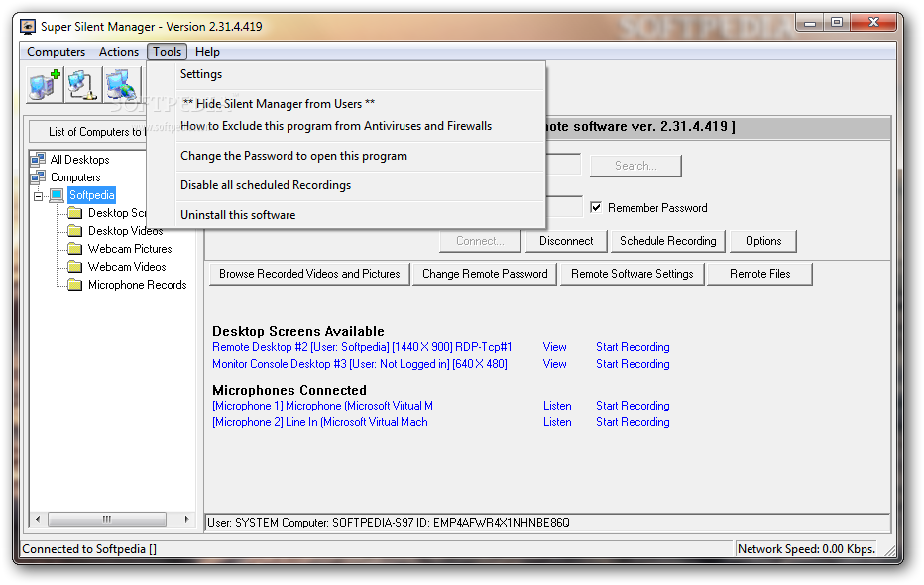Click the Search button
The height and width of the screenshot is (585, 924).
[635, 166]
